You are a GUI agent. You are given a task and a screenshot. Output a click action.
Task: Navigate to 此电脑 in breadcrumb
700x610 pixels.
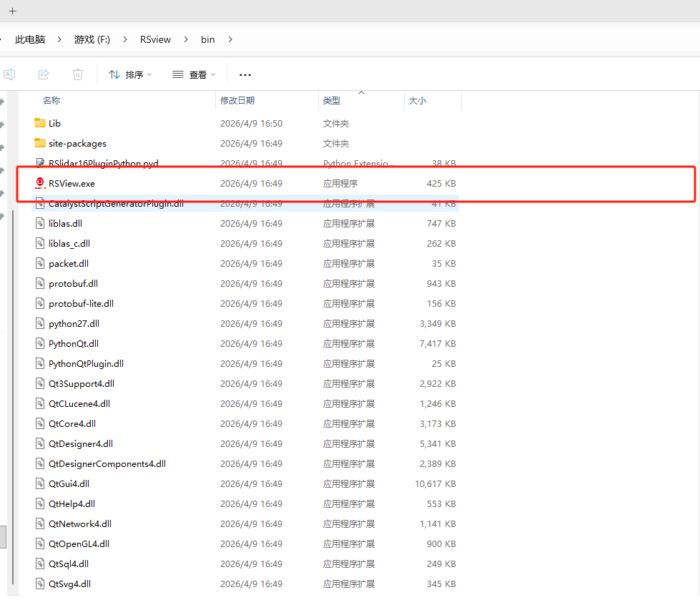(30, 39)
